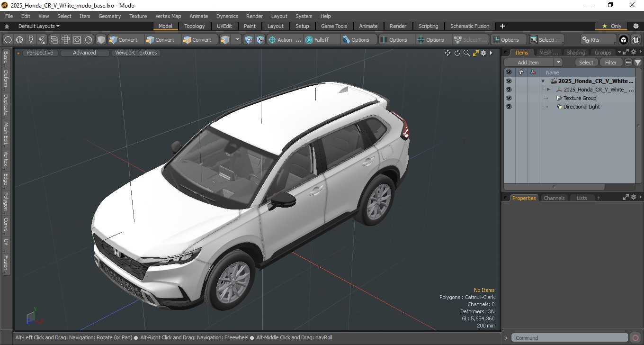Click the square-with-circle primitive icon
644x345 pixels.
(x=77, y=40)
